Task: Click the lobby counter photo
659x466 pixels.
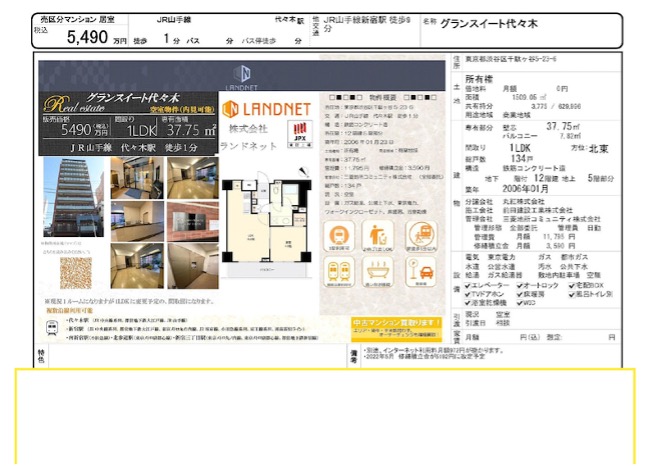Action: 137,222
